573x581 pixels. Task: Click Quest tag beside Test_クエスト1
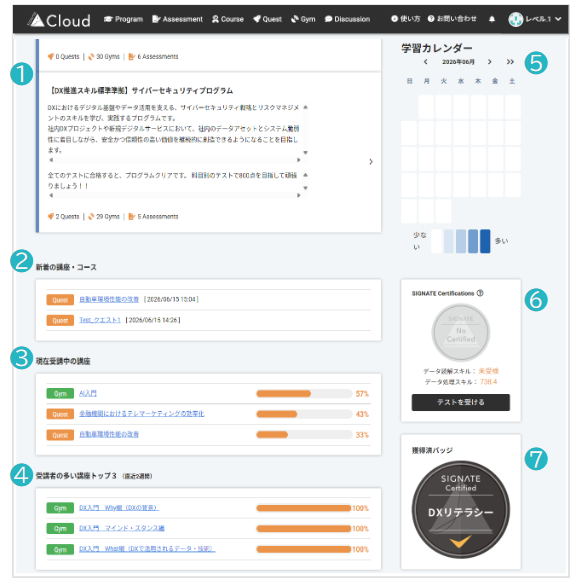60,320
